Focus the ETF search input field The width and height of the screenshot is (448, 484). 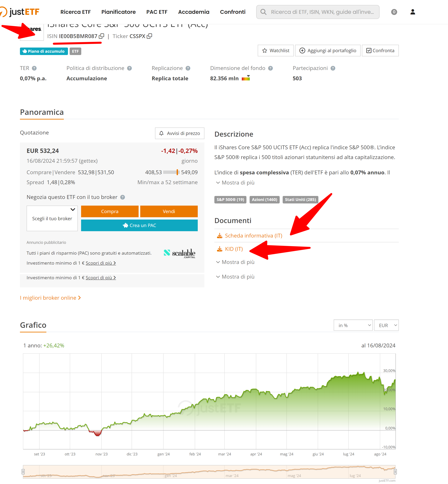coord(318,12)
